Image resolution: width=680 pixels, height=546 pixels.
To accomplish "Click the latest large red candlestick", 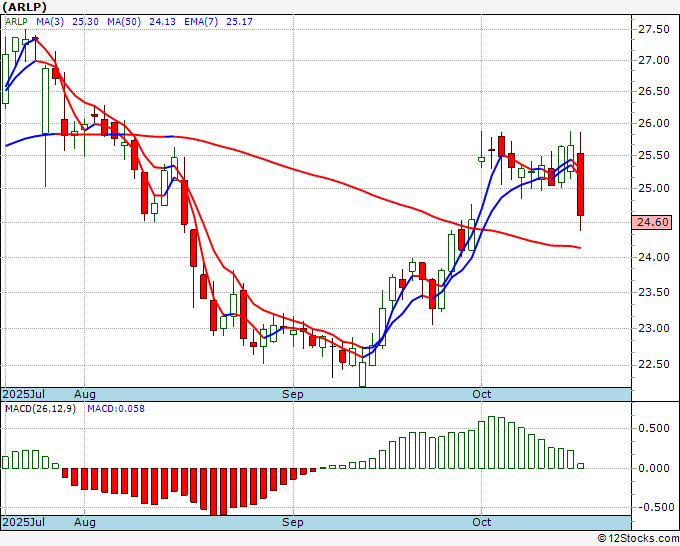I will click(x=580, y=184).
